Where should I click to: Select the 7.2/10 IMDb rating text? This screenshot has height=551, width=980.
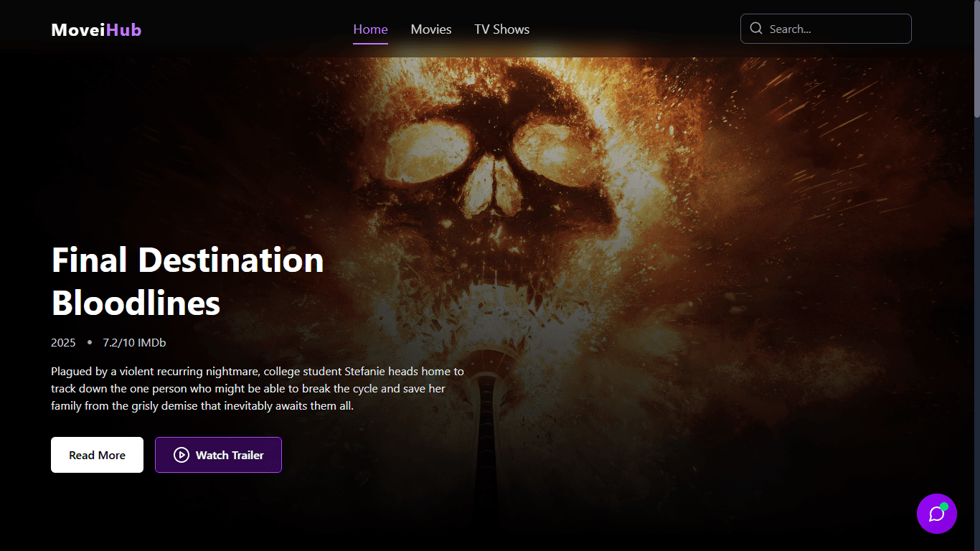coord(134,343)
